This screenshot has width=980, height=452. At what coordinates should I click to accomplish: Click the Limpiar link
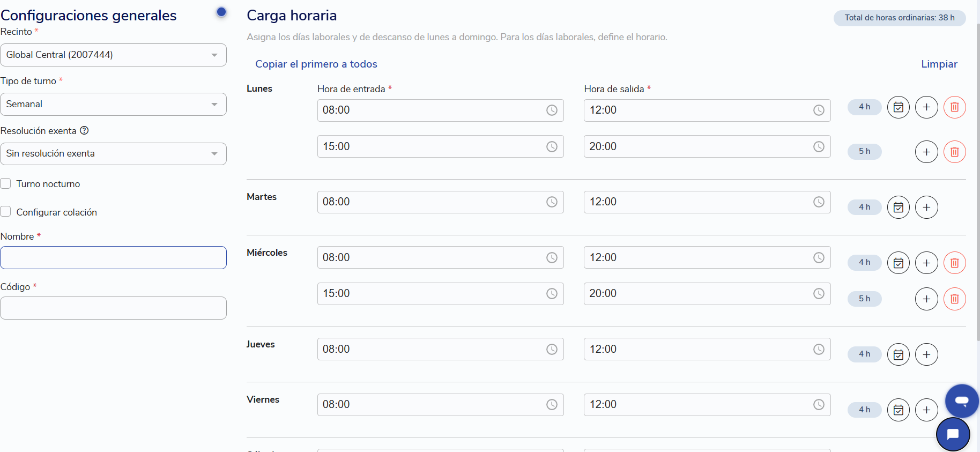[939, 64]
